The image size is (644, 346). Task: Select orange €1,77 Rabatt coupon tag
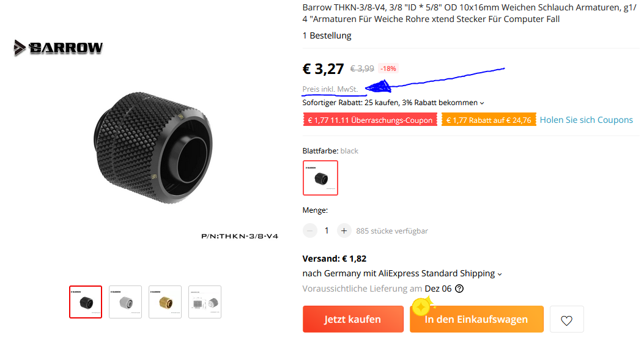pyautogui.click(x=489, y=120)
